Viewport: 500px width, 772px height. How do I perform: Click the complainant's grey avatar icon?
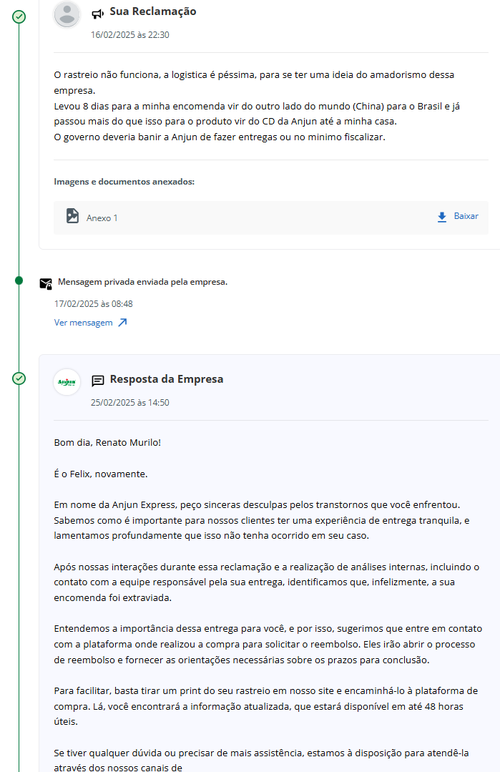[x=67, y=13]
